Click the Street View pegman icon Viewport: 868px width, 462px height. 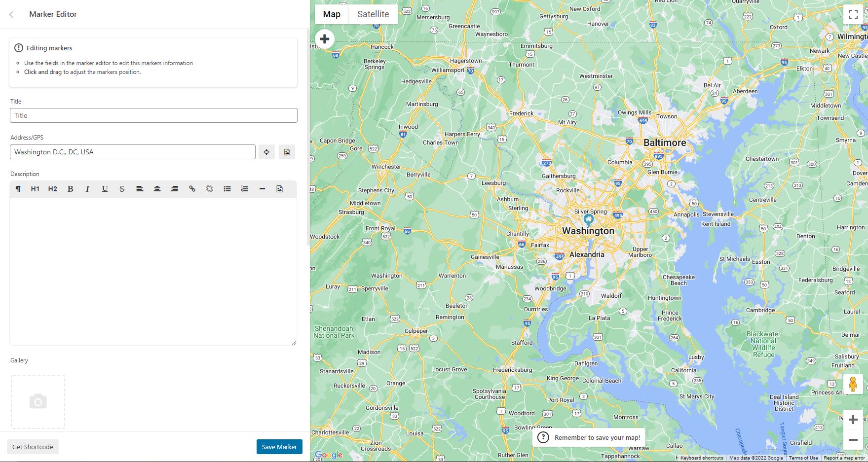853,384
